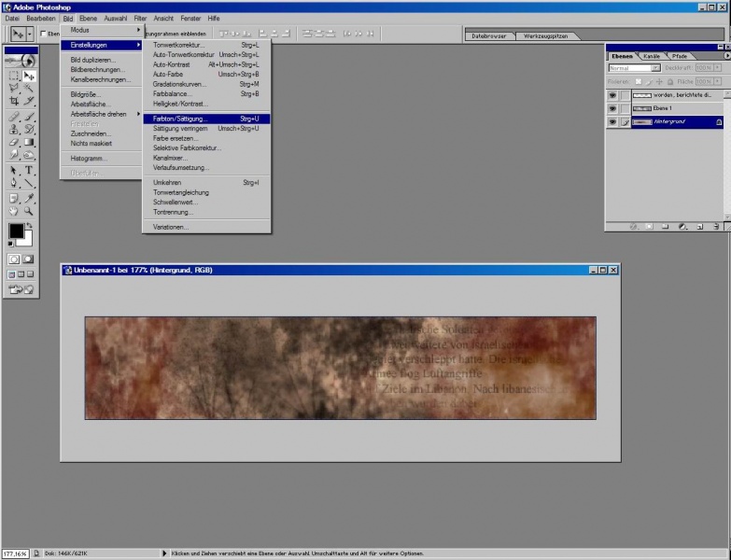Click the Werkzeugspitzen palette tab
This screenshot has height=560, width=731.
tap(544, 35)
